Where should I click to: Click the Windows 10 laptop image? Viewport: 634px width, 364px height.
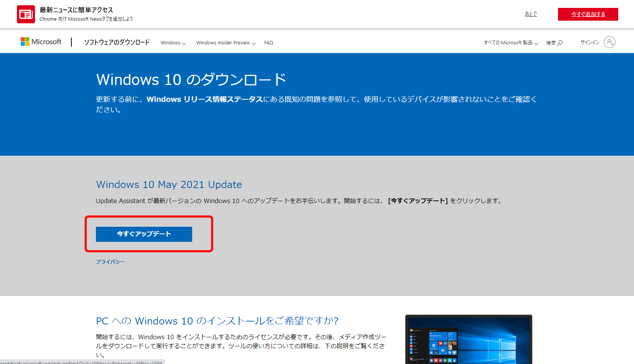469,339
